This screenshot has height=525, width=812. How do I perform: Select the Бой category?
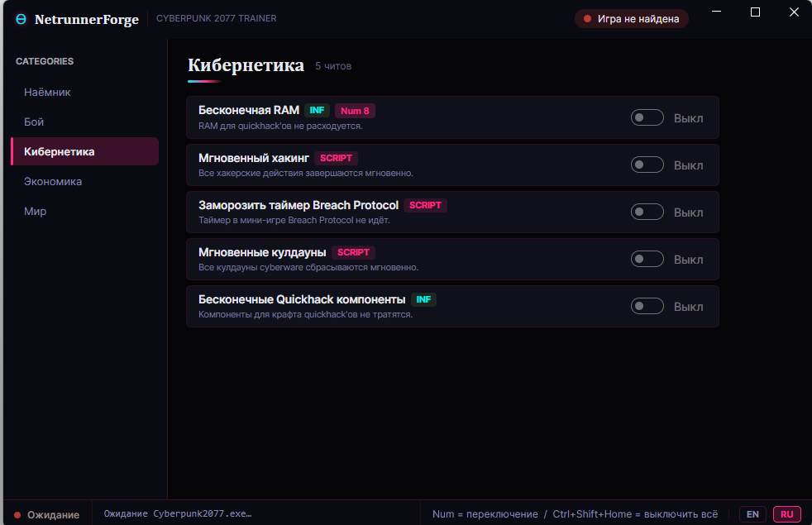tap(84, 122)
